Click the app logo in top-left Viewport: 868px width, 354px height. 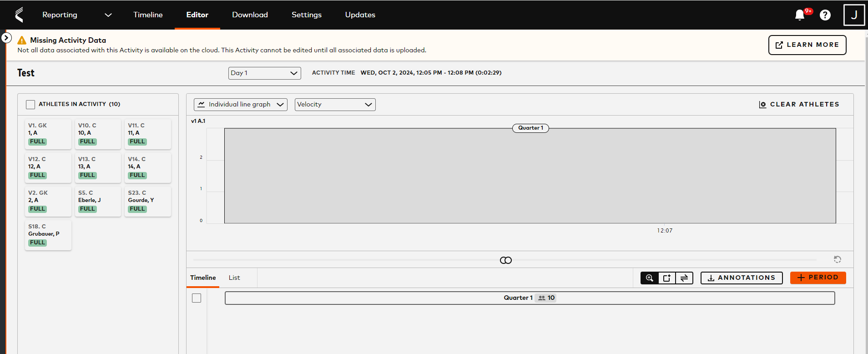pos(19,15)
